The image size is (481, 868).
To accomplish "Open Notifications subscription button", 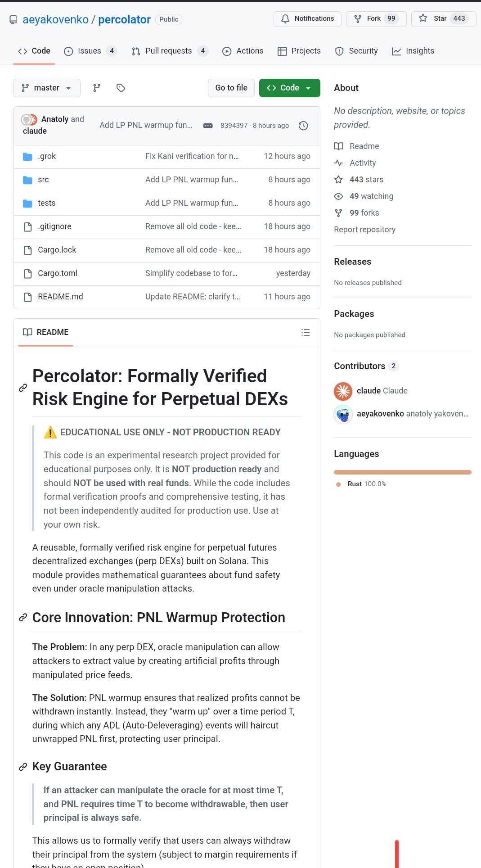I will tap(307, 19).
